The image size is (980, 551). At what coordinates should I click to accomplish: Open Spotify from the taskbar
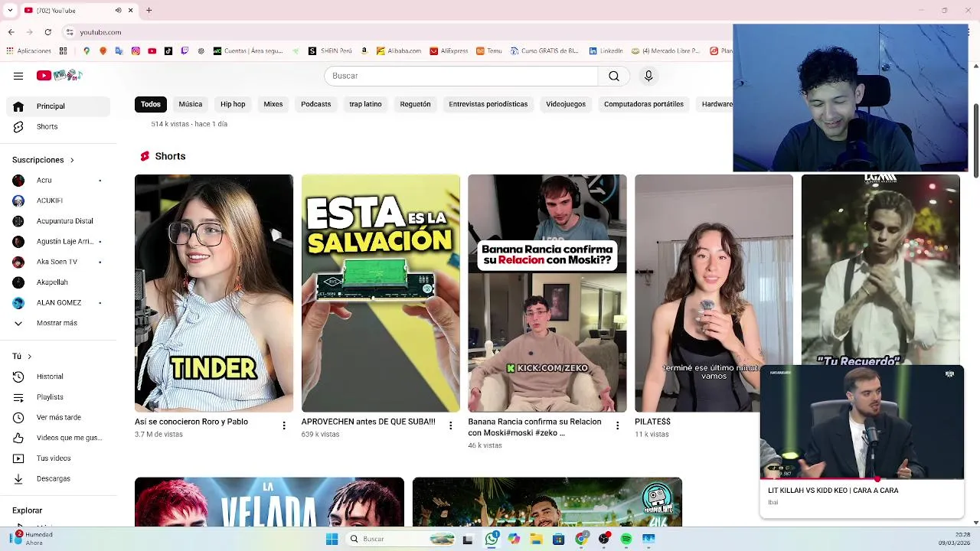click(x=626, y=539)
